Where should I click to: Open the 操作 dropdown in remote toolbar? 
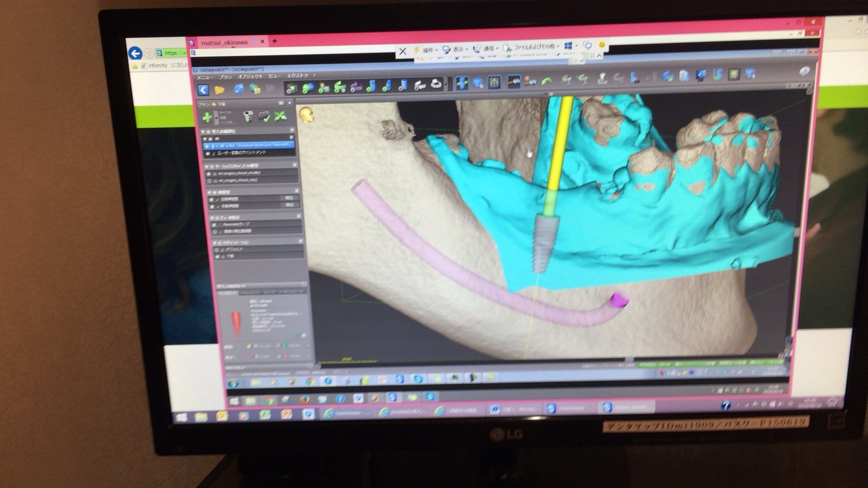pyautogui.click(x=427, y=50)
